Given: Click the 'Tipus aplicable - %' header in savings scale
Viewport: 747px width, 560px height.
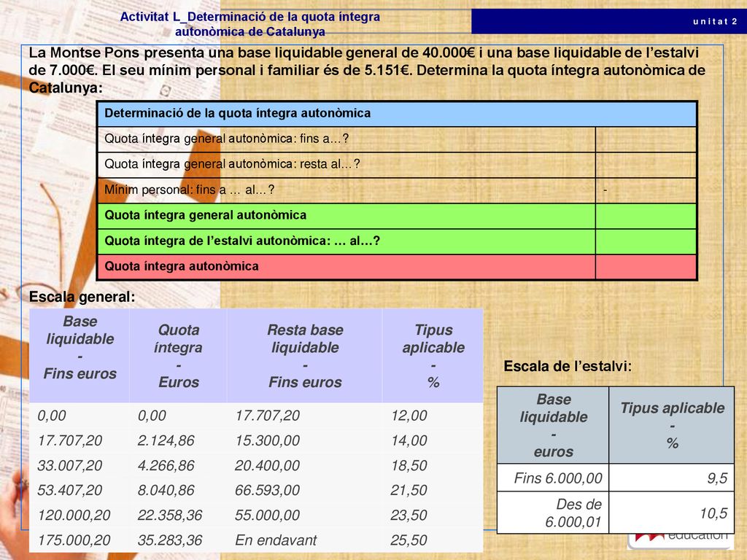Looking at the screenshot, I should pyautogui.click(x=672, y=425).
